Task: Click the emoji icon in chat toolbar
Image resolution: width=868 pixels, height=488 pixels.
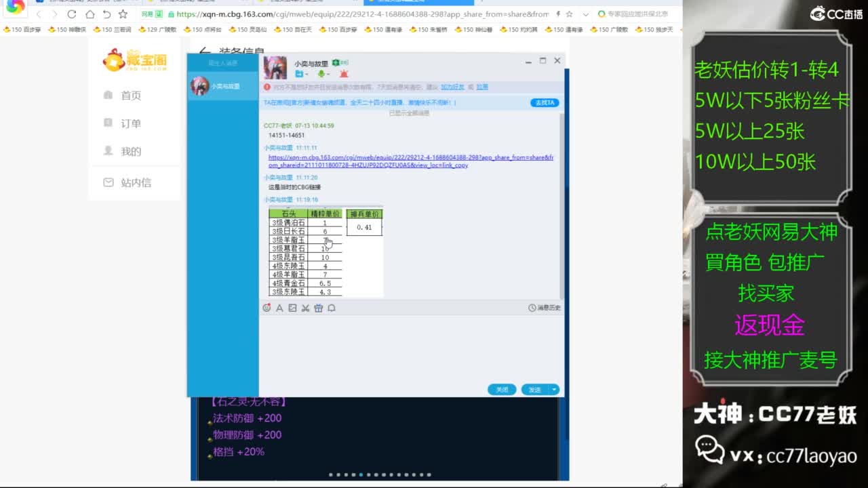Action: point(267,308)
